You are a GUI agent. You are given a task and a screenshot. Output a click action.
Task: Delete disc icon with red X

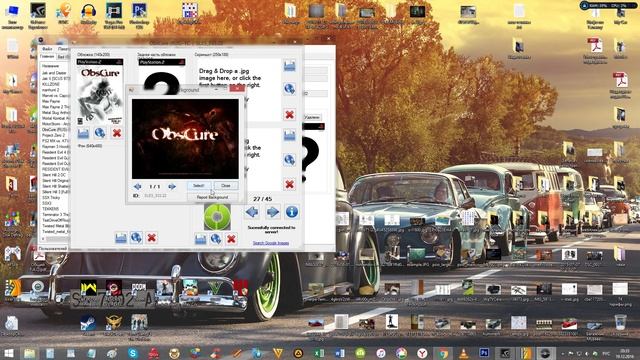pyautogui.click(x=231, y=239)
